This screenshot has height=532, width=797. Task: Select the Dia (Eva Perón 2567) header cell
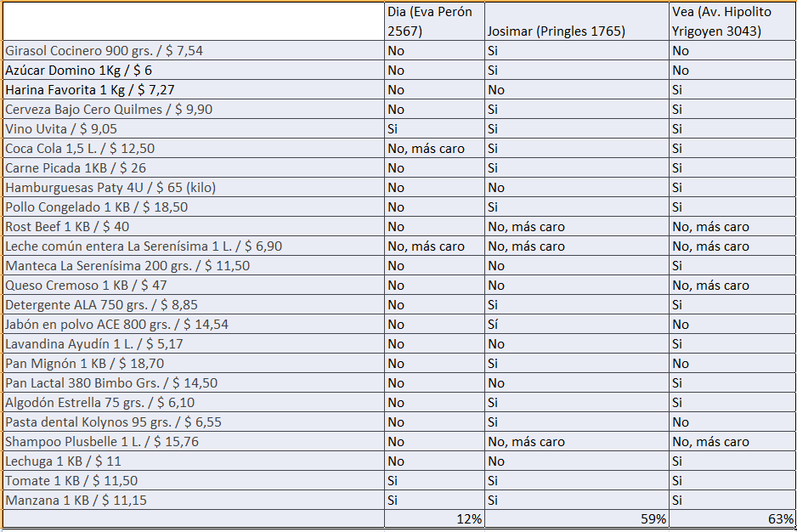pyautogui.click(x=434, y=21)
